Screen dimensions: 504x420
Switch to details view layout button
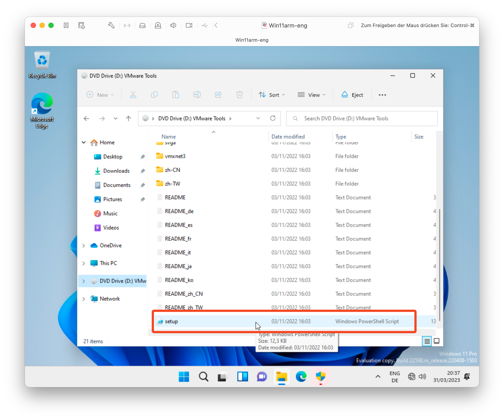tap(427, 341)
